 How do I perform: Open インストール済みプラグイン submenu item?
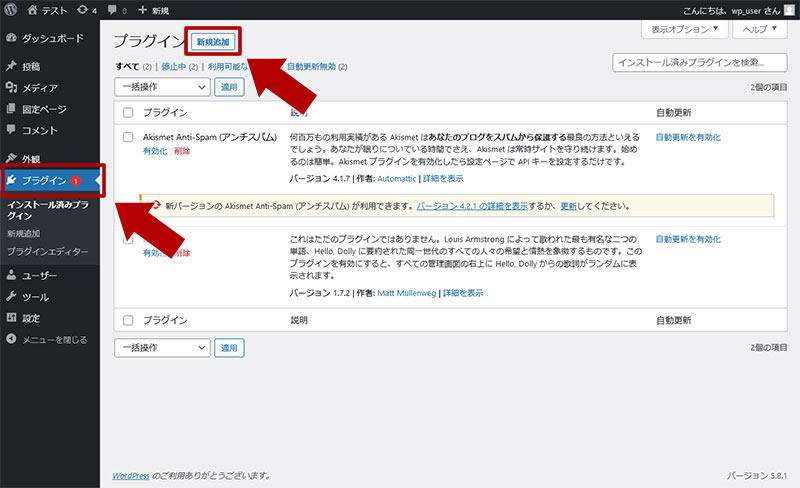(x=47, y=210)
